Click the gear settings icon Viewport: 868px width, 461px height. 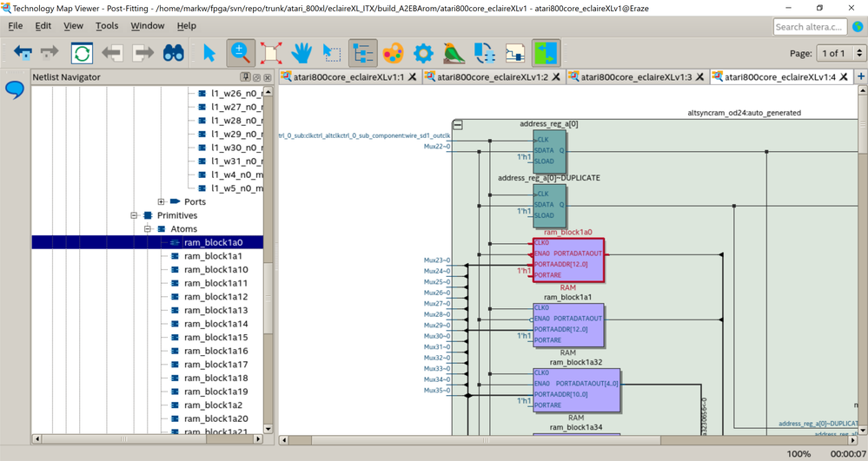(423, 54)
